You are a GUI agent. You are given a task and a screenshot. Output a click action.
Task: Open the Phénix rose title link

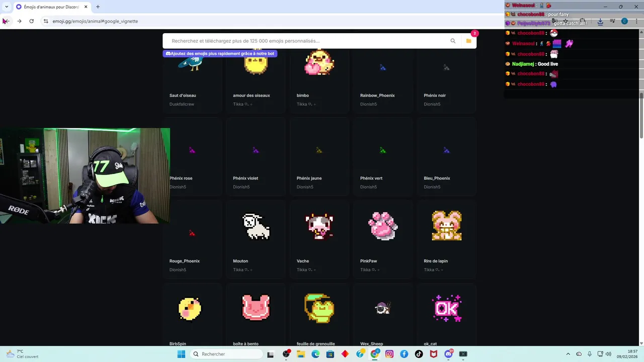(x=181, y=178)
